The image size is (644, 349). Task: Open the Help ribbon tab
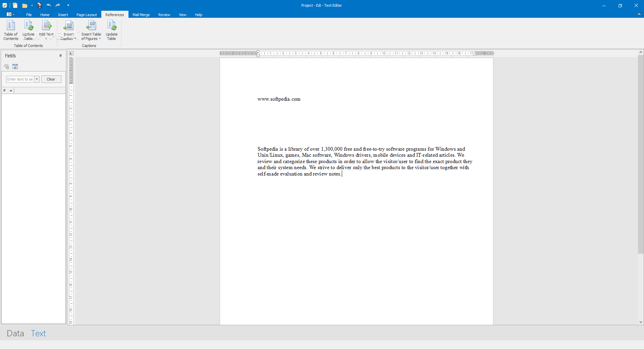(198, 15)
